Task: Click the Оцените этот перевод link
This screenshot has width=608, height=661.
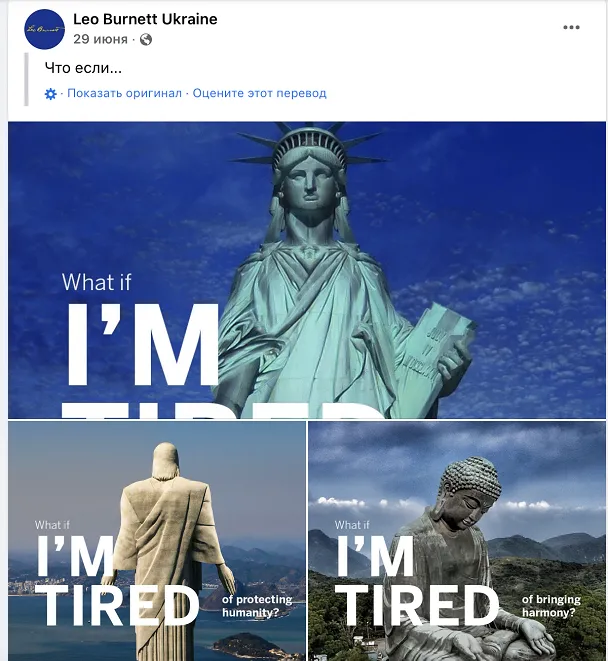Action: point(259,93)
